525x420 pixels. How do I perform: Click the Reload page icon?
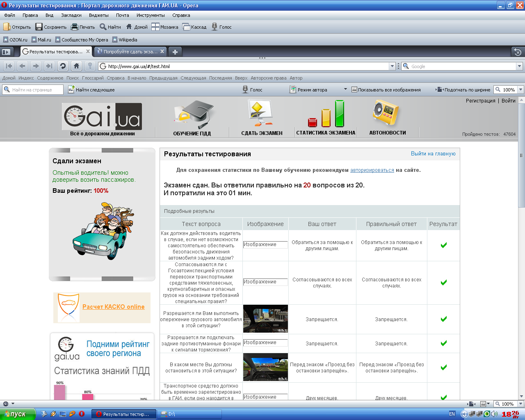(63, 66)
